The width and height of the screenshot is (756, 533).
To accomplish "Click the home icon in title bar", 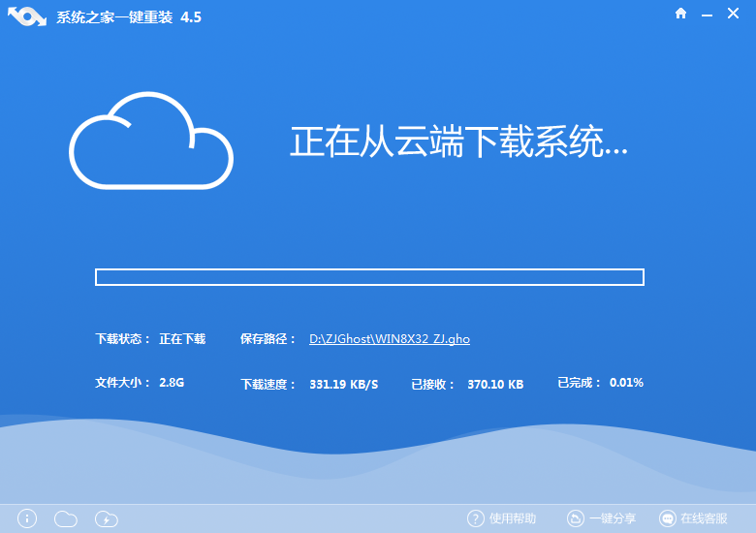I will pyautogui.click(x=681, y=14).
